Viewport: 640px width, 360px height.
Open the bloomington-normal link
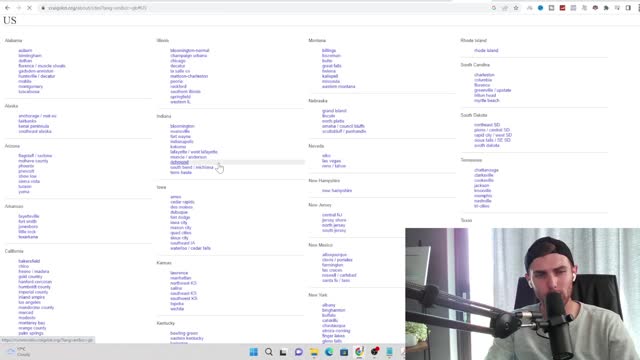190,51
